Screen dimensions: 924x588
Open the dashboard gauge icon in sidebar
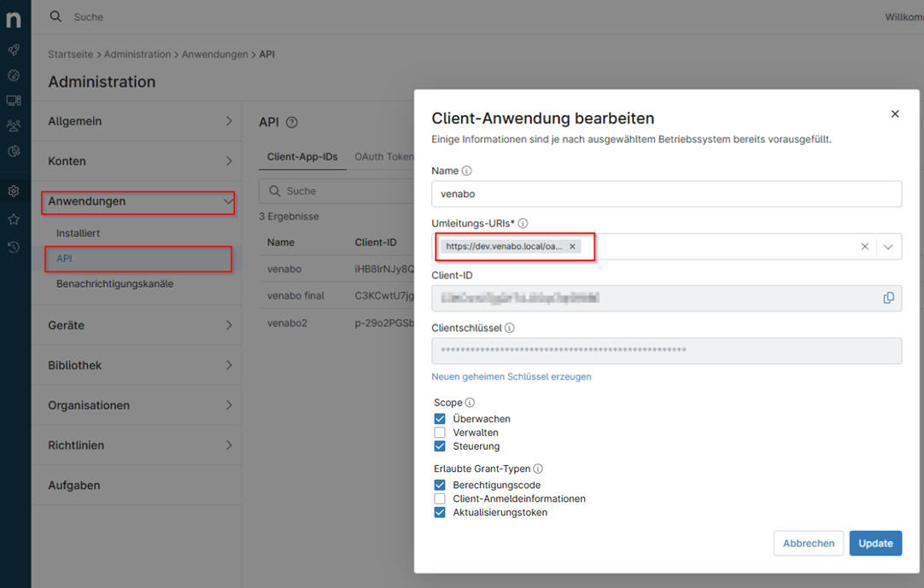click(14, 75)
